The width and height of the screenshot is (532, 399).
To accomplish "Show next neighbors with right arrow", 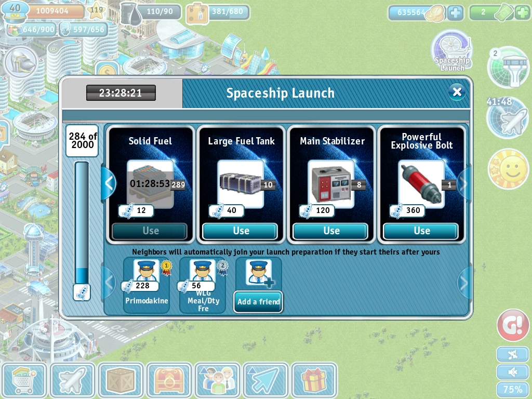I will pos(463,282).
